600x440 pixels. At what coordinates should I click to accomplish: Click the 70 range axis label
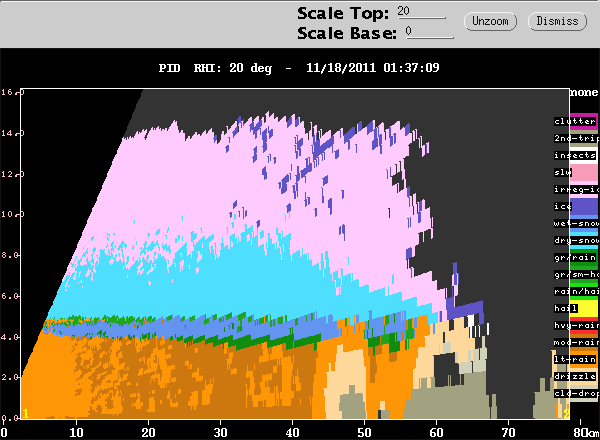[x=508, y=433]
